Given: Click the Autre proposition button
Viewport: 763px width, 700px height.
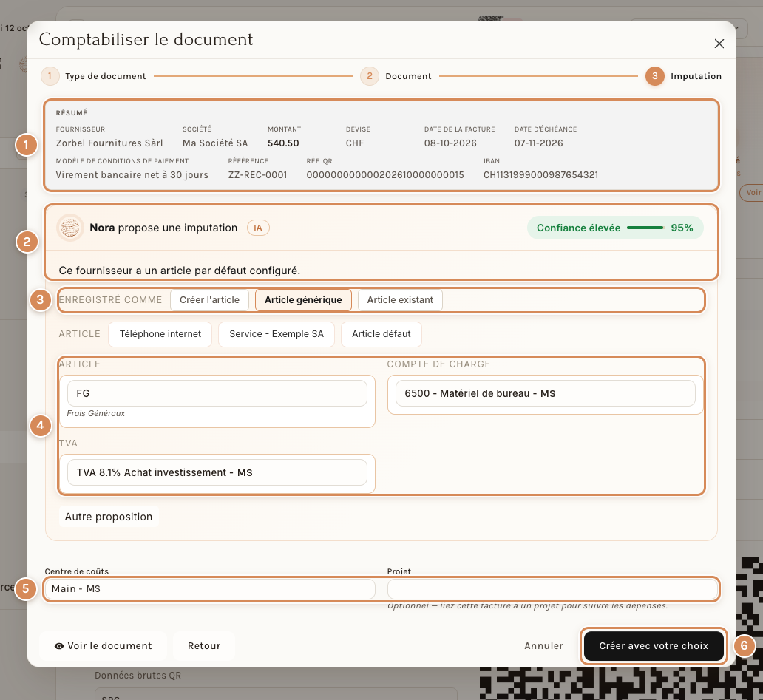Looking at the screenshot, I should (x=109, y=517).
